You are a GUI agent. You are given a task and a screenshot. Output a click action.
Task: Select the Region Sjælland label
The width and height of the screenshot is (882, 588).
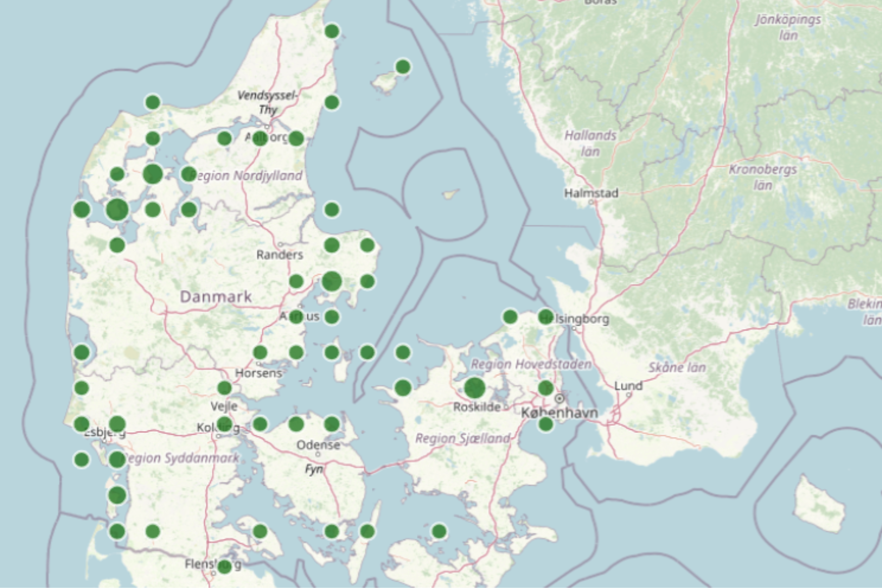[463, 439]
